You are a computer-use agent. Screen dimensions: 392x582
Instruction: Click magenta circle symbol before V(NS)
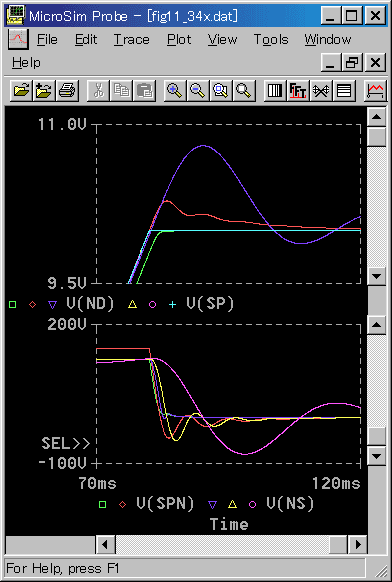click(252, 504)
